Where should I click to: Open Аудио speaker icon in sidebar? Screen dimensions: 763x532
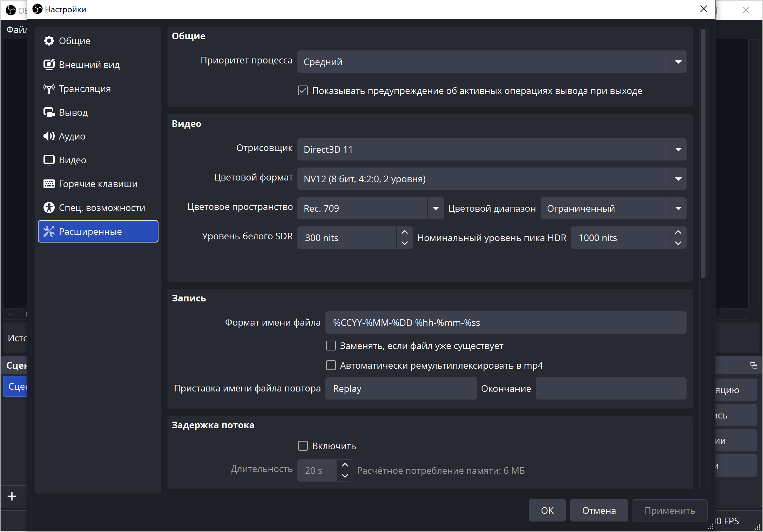tap(49, 136)
